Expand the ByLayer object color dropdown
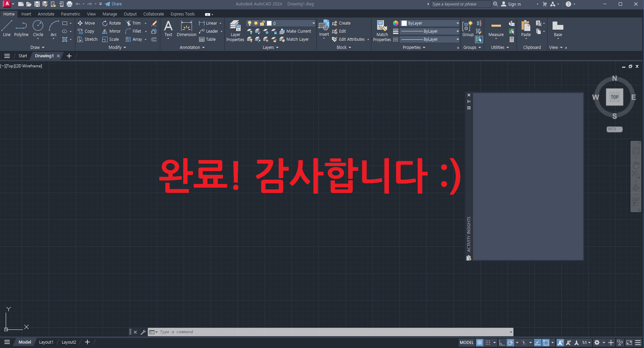The width and height of the screenshot is (644, 348). pyautogui.click(x=457, y=23)
